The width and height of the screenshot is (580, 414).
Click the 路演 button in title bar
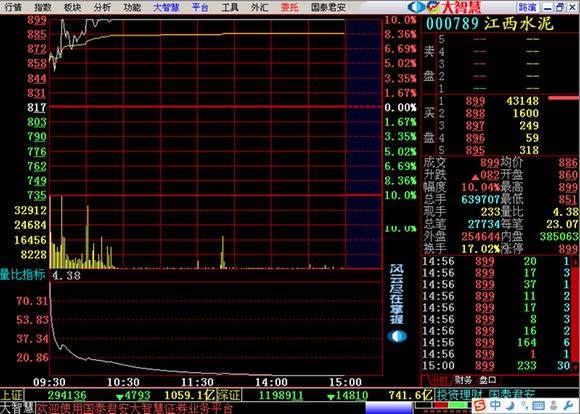coord(528,7)
